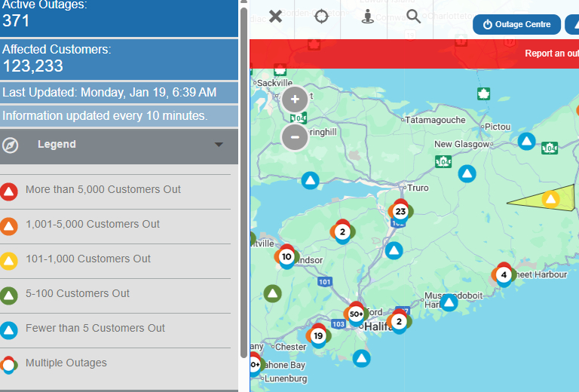The width and height of the screenshot is (579, 392).
Task: Click the left panel vertical scrollbar
Action: pyautogui.click(x=244, y=181)
